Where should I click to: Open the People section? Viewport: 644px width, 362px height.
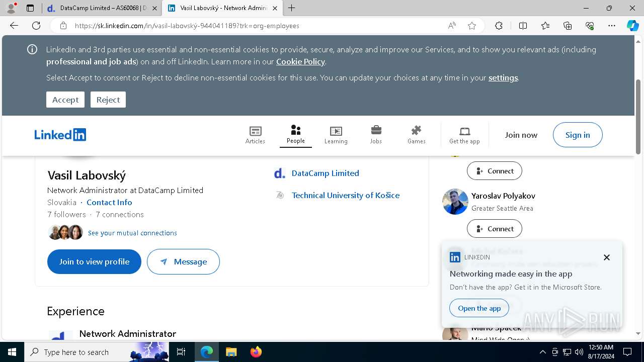pyautogui.click(x=296, y=135)
